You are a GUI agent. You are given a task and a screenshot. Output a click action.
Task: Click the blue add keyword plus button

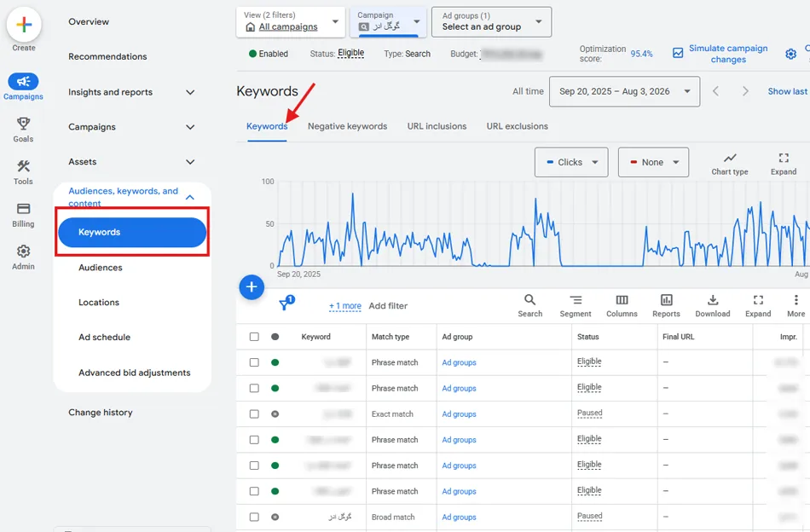[x=252, y=287]
